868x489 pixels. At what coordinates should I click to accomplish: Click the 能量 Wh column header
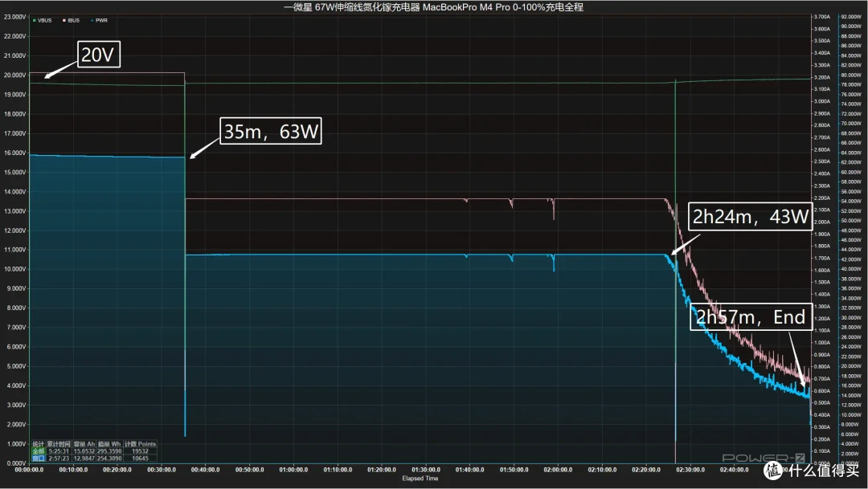(x=109, y=444)
